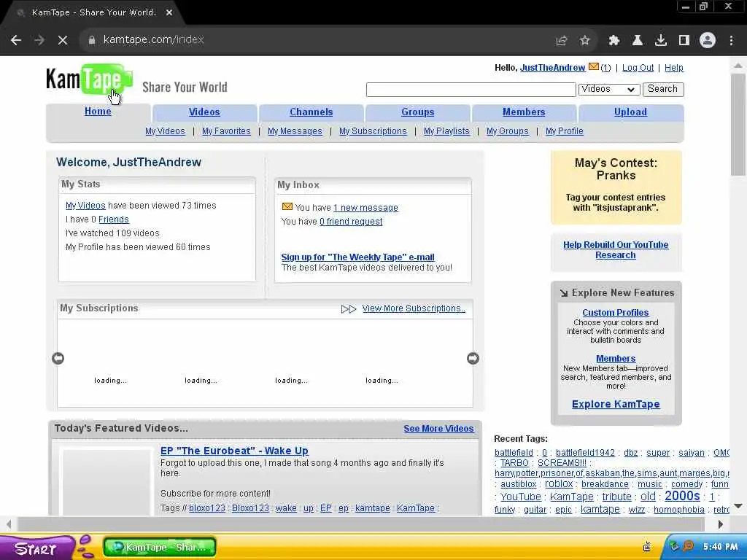747x560 pixels.
Task: Switch to the Upload tab
Action: 630,112
